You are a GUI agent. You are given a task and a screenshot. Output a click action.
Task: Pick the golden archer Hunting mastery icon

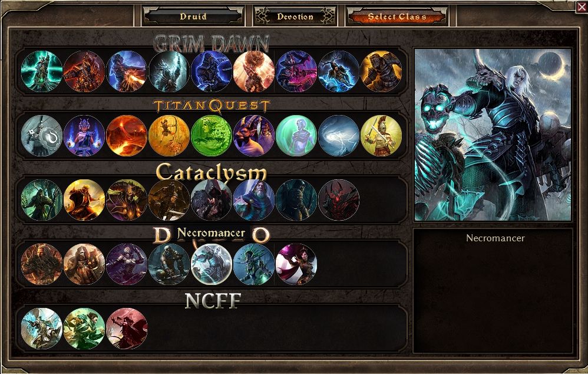pos(169,136)
